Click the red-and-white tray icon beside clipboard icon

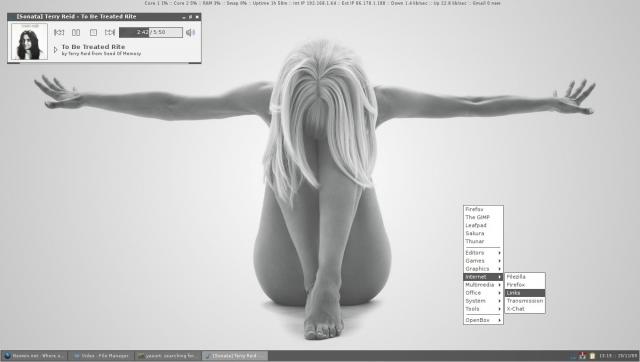582,356
